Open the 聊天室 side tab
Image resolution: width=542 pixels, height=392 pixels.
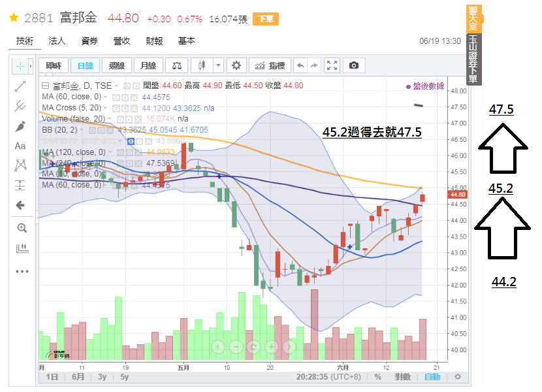tap(473, 19)
